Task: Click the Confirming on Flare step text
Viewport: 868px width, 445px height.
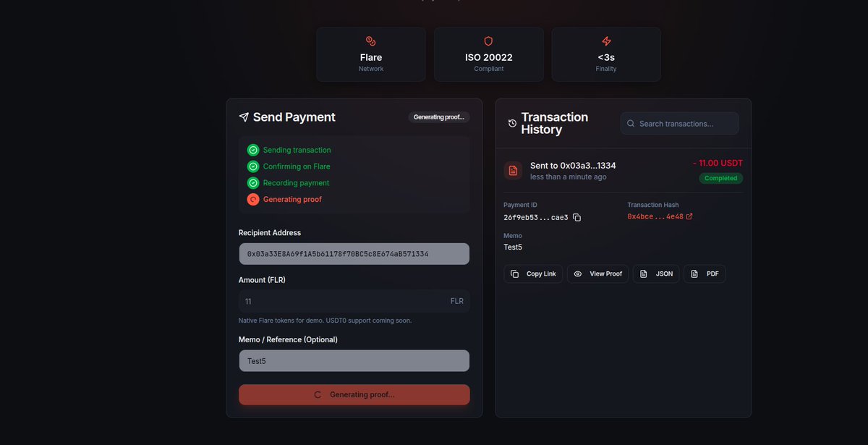Action: (x=297, y=166)
